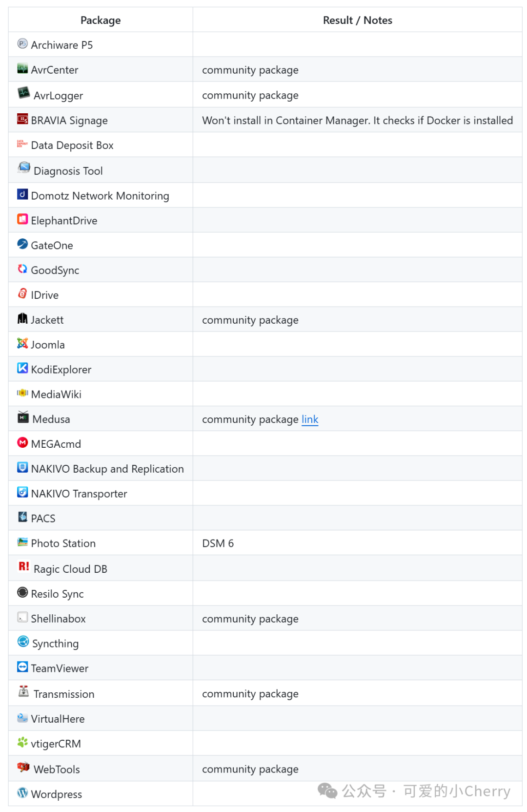527x812 pixels.
Task: Click the Joomla logo icon
Action: (x=22, y=343)
